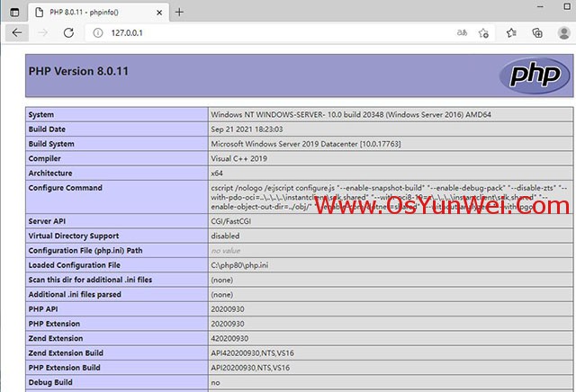
Task: Select 'Scan this dir for additional .ini files'
Action: 90,280
